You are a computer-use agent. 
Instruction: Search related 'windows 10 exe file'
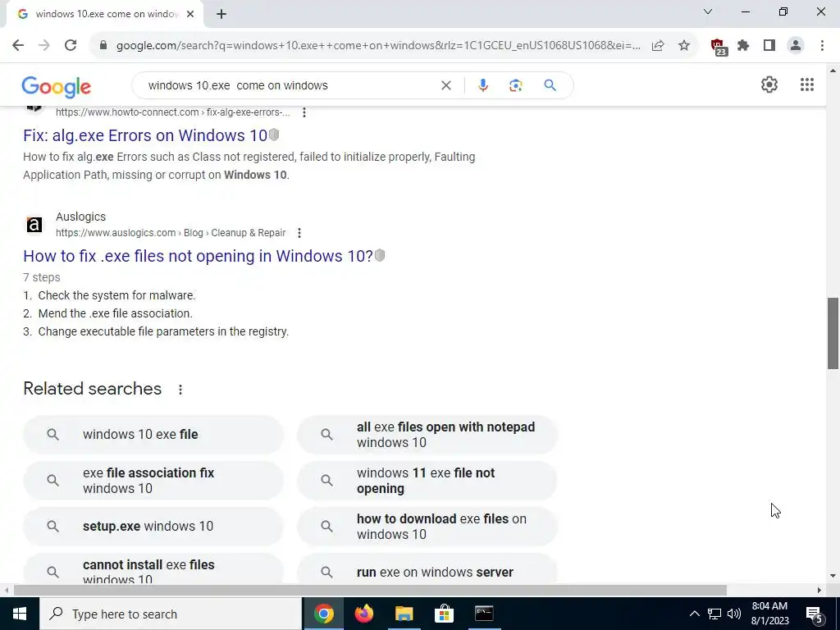point(153,435)
